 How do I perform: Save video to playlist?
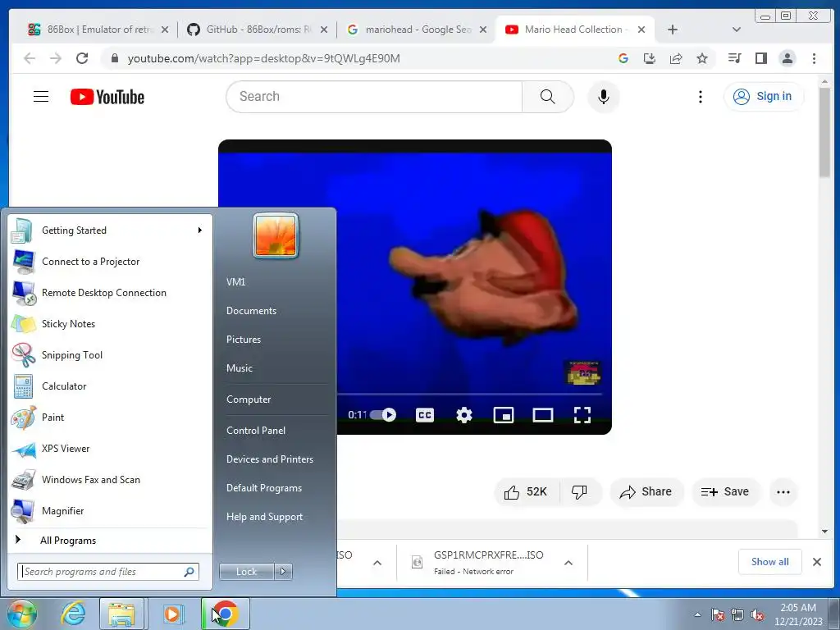coord(725,492)
